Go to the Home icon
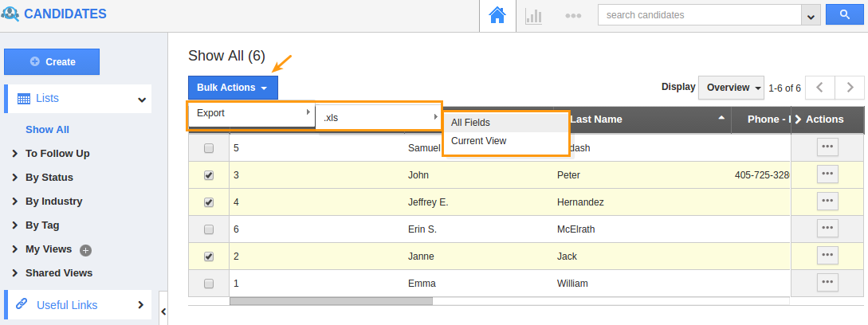Viewport: 868px width, 325px height. click(497, 16)
